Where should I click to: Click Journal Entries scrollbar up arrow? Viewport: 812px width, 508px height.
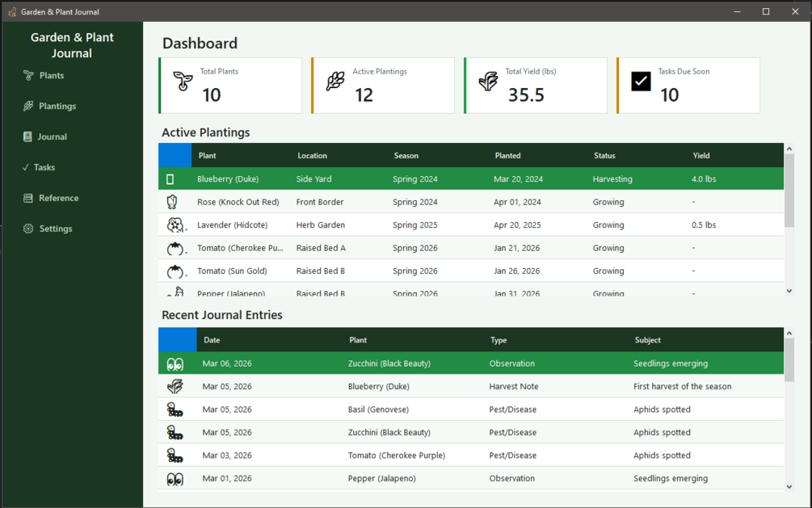(789, 333)
